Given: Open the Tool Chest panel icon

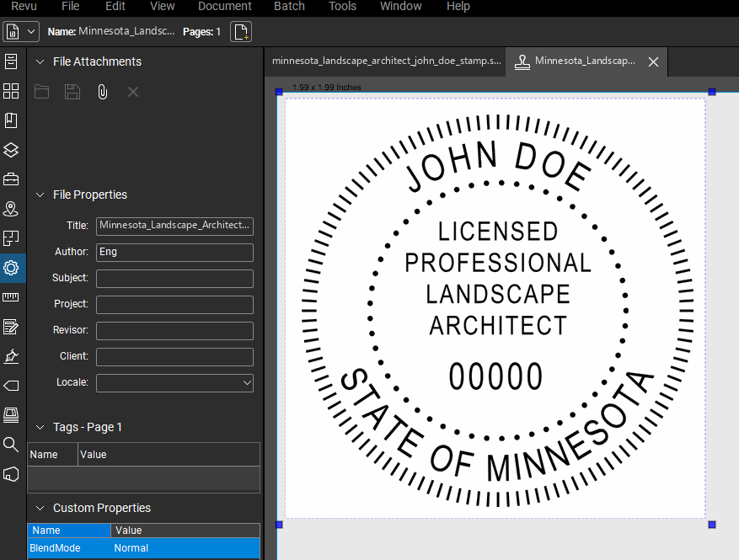Looking at the screenshot, I should point(11,179).
